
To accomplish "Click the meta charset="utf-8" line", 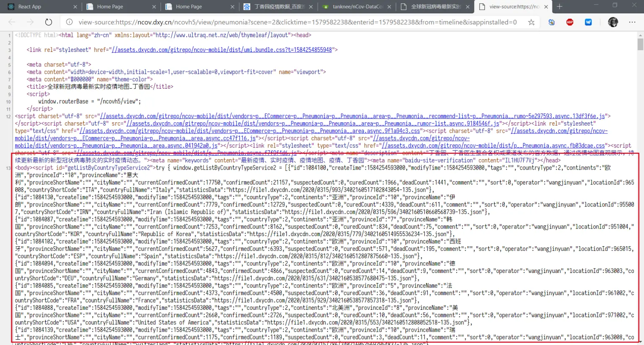I will click(59, 64).
